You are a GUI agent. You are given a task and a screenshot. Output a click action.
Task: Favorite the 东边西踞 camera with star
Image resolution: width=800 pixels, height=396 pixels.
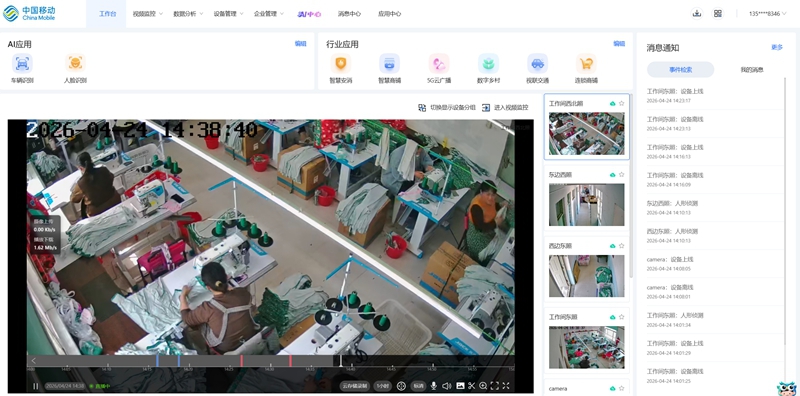[x=621, y=175]
